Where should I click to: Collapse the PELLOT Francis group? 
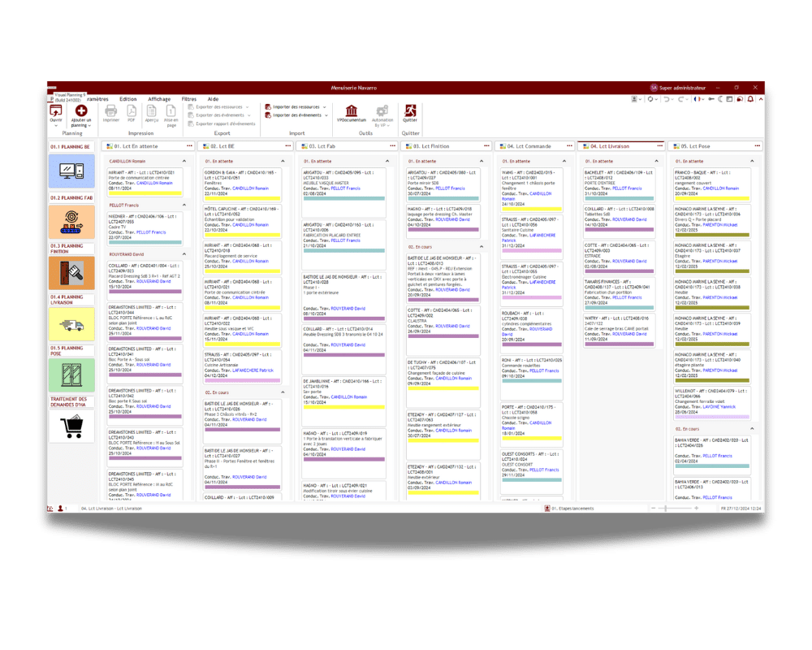pyautogui.click(x=184, y=206)
